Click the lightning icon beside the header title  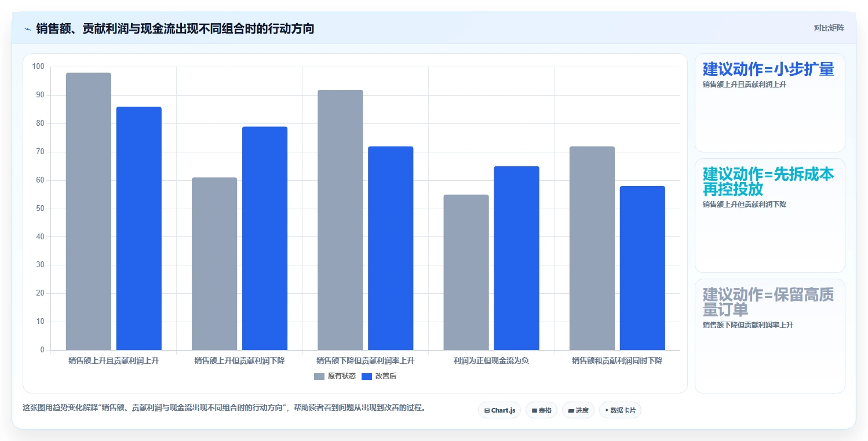point(27,29)
